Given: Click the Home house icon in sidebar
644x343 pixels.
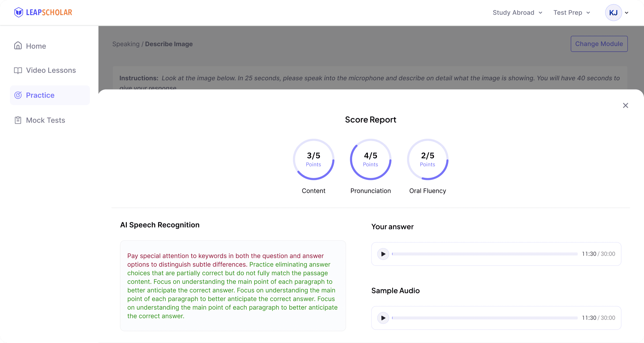Looking at the screenshot, I should 18,46.
